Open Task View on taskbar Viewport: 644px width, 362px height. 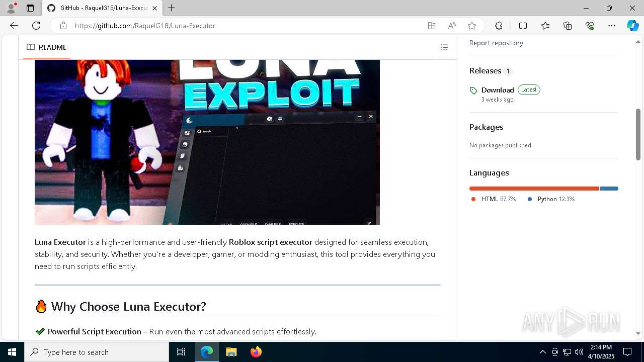click(x=181, y=352)
